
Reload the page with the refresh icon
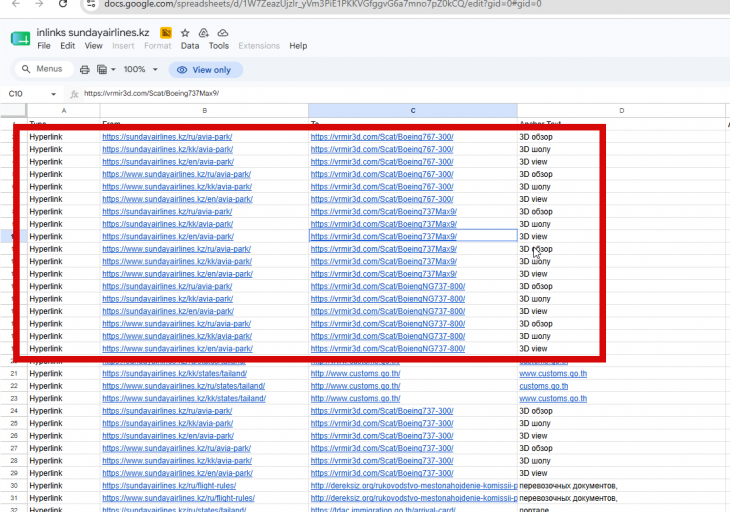[63, 4]
